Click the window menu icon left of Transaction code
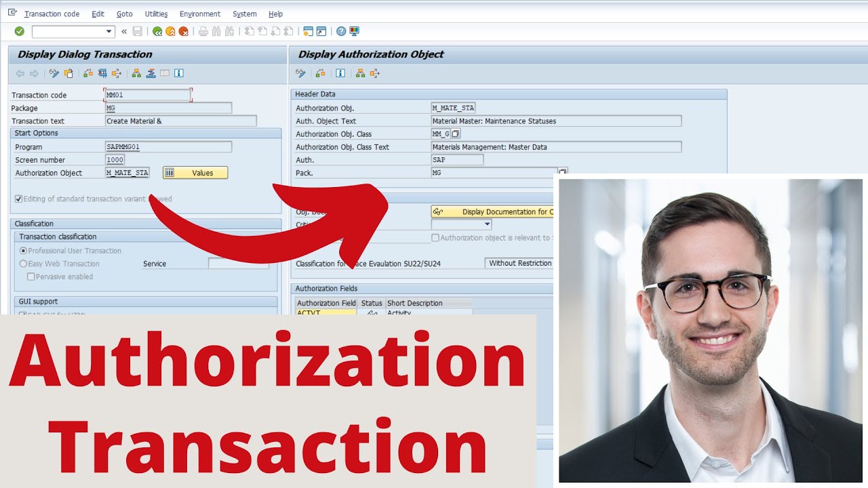The width and height of the screenshot is (868, 488). [x=12, y=13]
